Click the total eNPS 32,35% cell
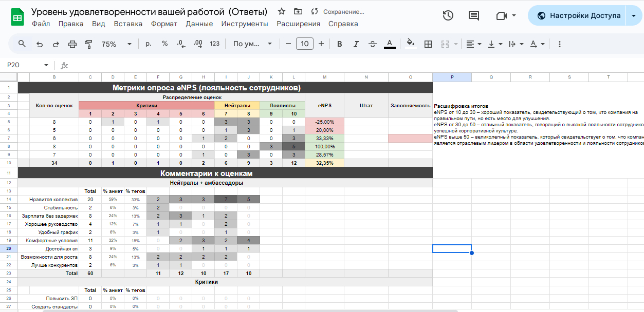Screen dimensions: 644x312 coord(324,163)
